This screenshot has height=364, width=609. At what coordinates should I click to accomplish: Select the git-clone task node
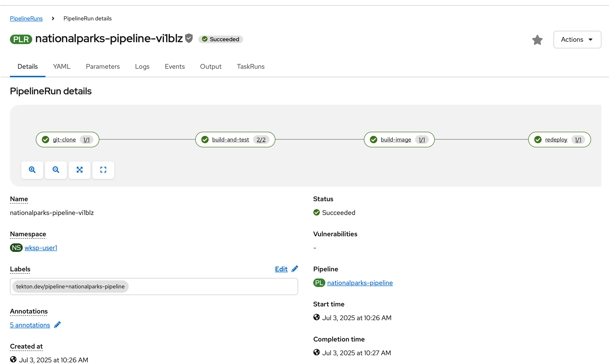(x=64, y=140)
